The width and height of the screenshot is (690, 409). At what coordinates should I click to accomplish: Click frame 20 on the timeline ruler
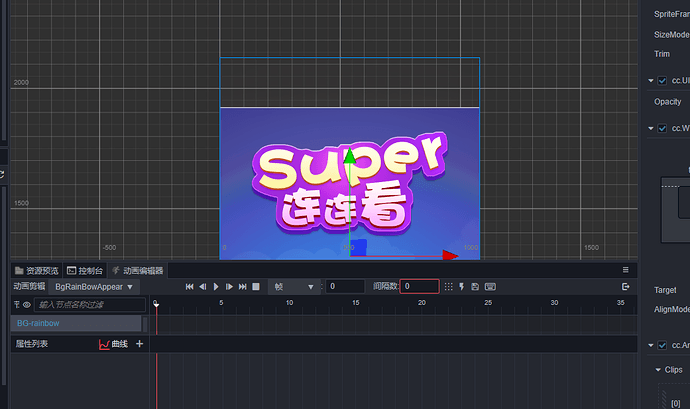point(422,303)
